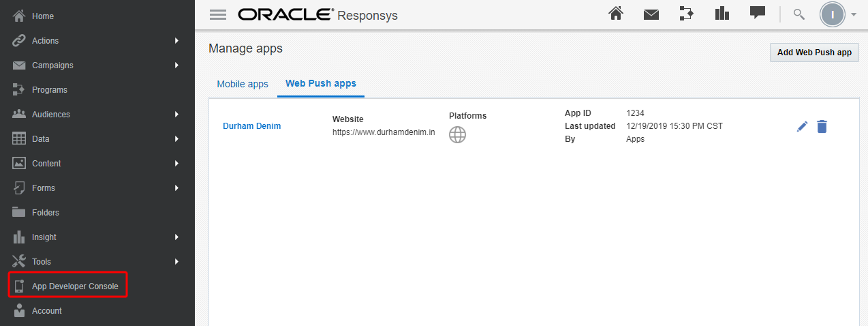868x326 pixels.
Task: Open the Account menu label
Action: [x=47, y=310]
